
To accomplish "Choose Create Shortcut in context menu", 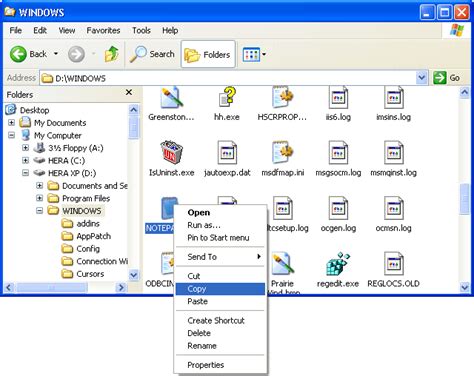I will pyautogui.click(x=220, y=320).
